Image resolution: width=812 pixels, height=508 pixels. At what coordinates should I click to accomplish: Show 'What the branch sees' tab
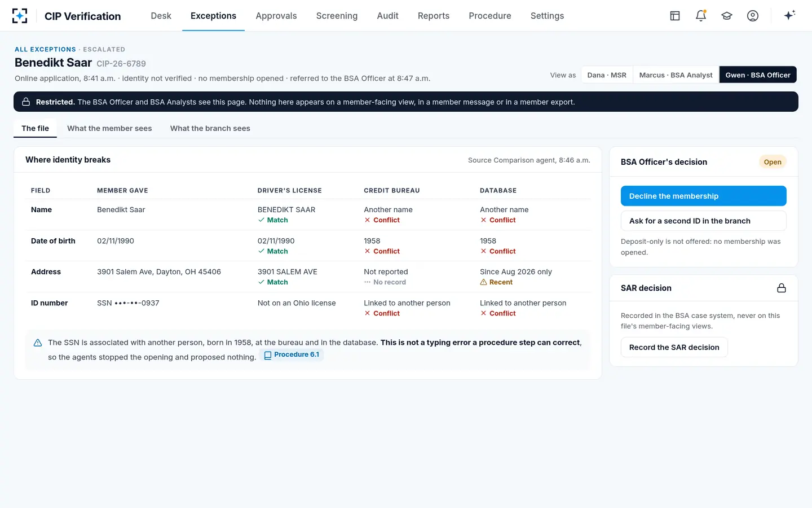(x=210, y=128)
